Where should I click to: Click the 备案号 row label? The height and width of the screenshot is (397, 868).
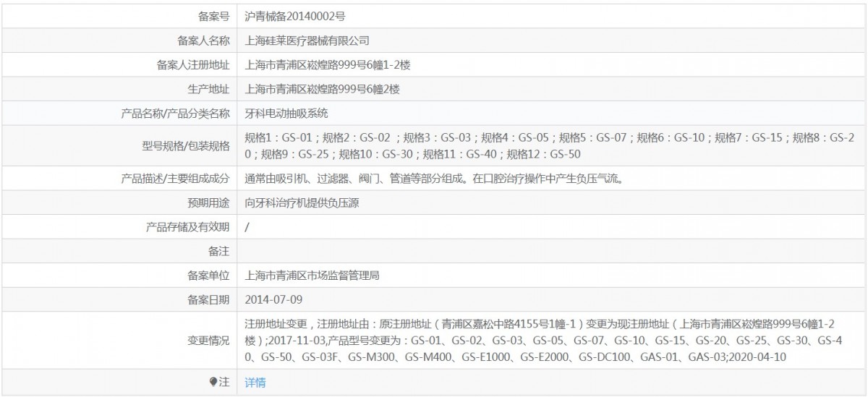[213, 15]
